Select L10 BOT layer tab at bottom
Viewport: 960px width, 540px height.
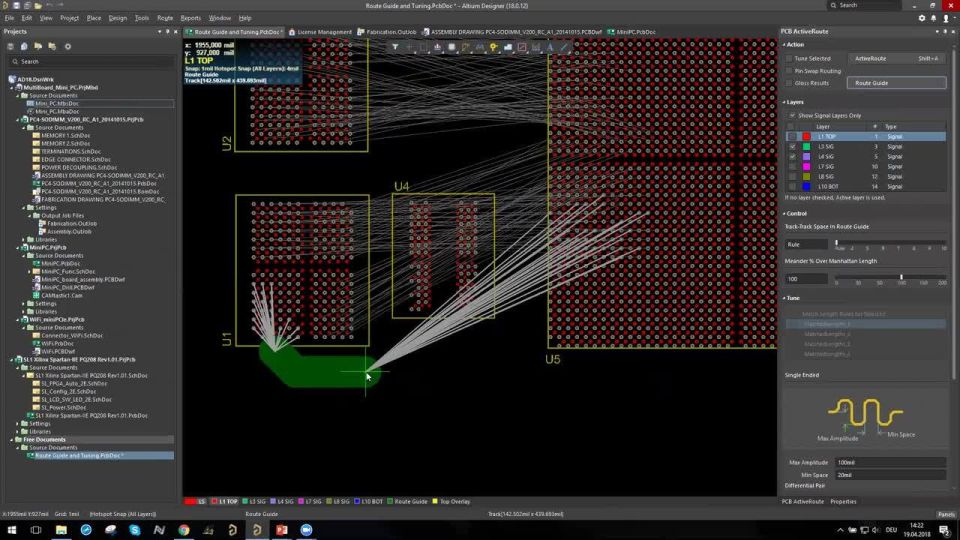[367, 501]
